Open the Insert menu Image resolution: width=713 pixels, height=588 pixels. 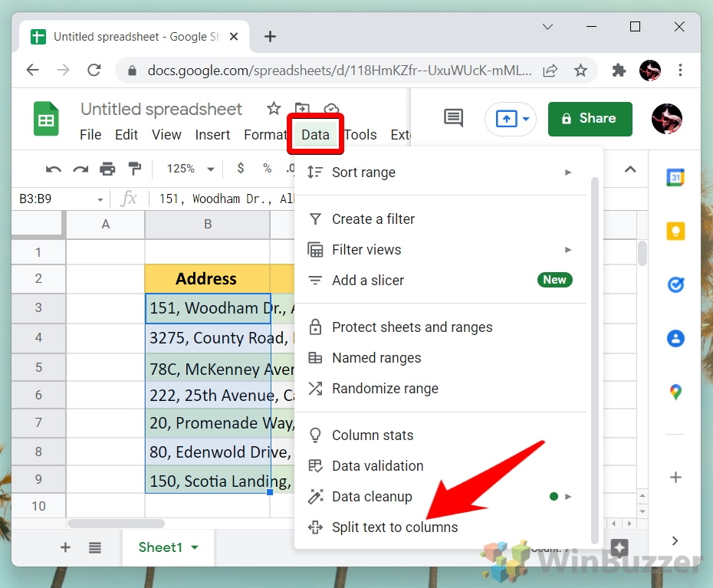pos(212,135)
